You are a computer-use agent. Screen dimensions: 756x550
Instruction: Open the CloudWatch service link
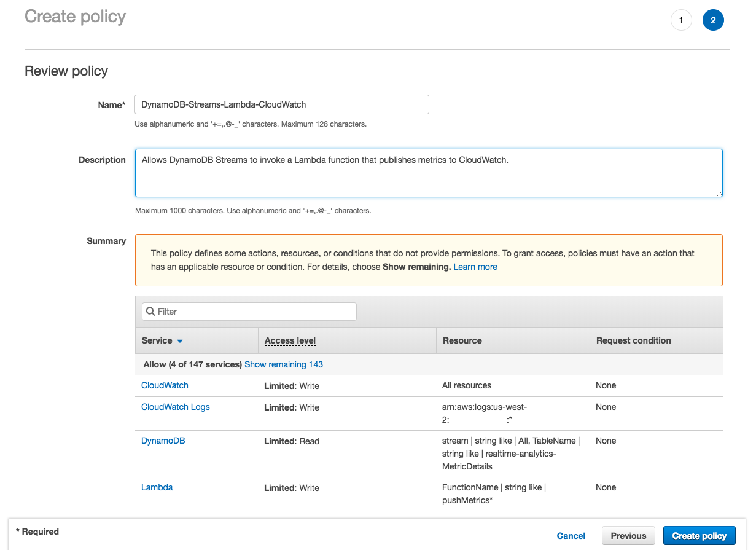tap(165, 385)
